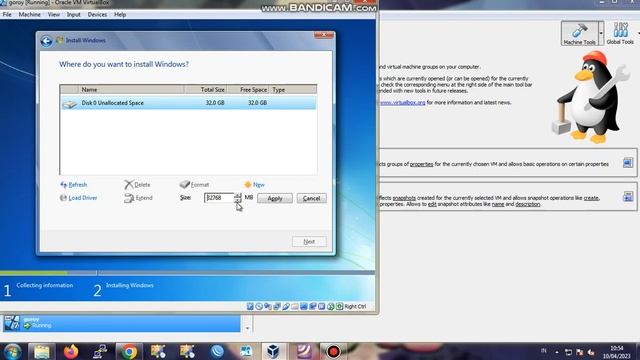Click display icon in VM status bar

[x=304, y=307]
